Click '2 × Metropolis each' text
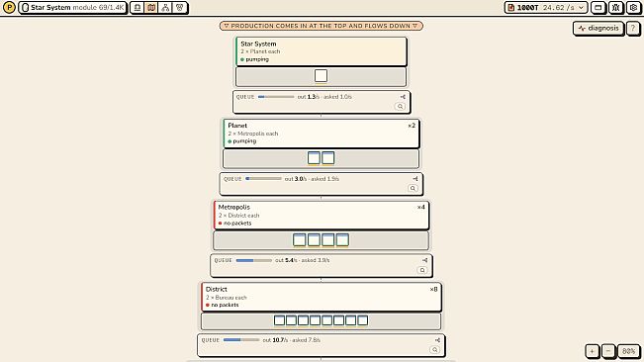Screen dimensions: 644x362 tap(253, 134)
